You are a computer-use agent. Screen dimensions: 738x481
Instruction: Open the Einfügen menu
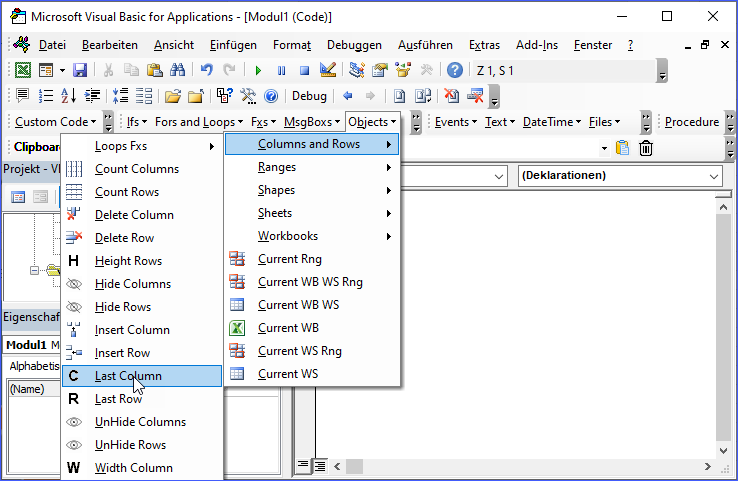pos(233,45)
